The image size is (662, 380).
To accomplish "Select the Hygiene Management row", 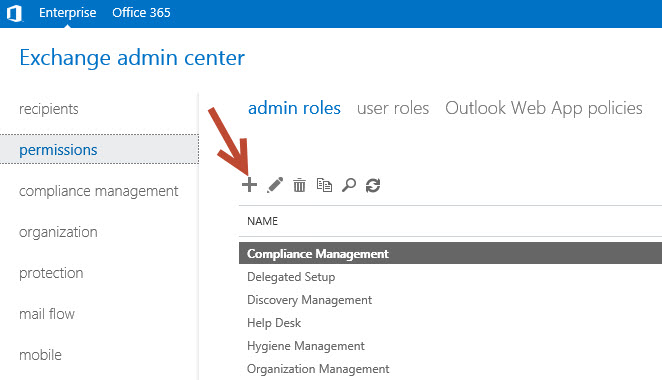I will [x=450, y=346].
